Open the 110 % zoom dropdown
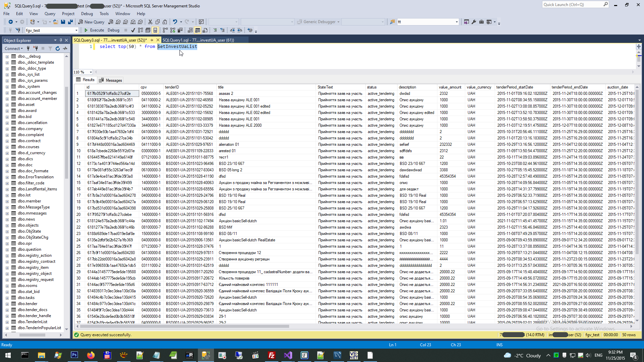Viewport: 644px width, 362px height. (x=91, y=72)
